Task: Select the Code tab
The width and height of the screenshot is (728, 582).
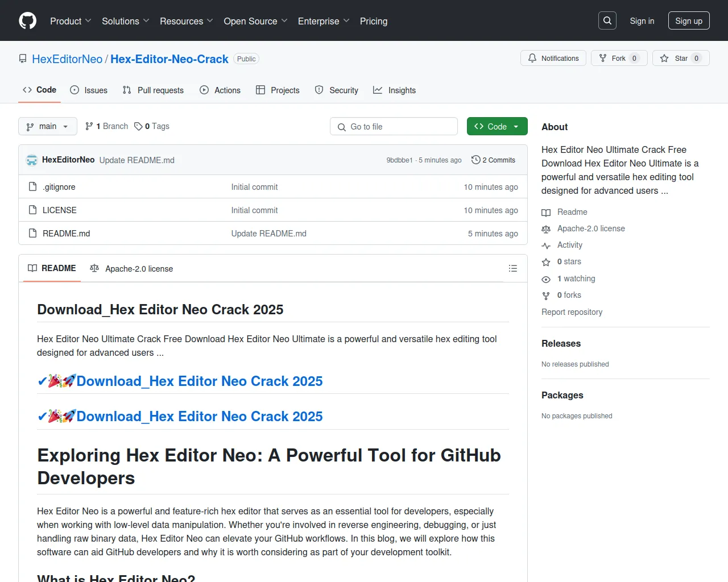Action: [x=39, y=90]
